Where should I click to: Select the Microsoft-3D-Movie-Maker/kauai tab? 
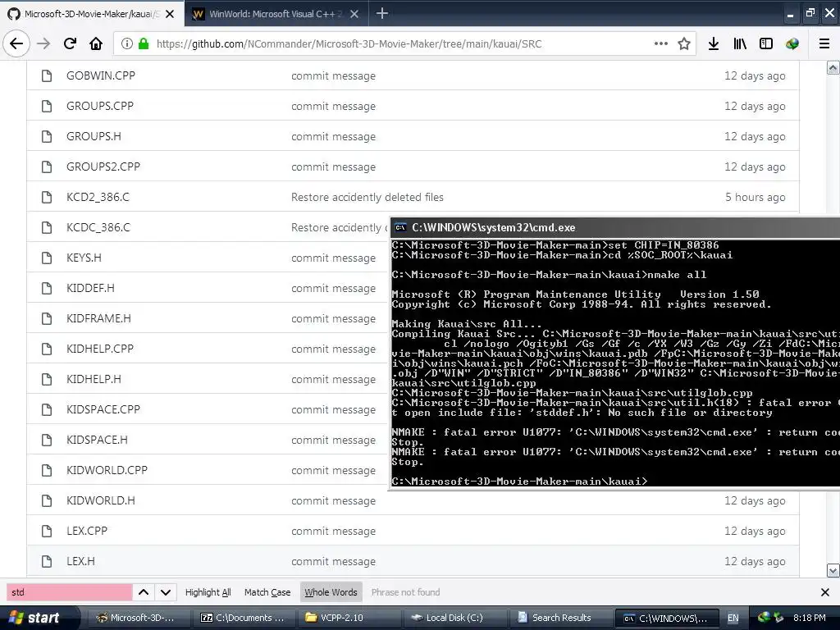[91, 14]
